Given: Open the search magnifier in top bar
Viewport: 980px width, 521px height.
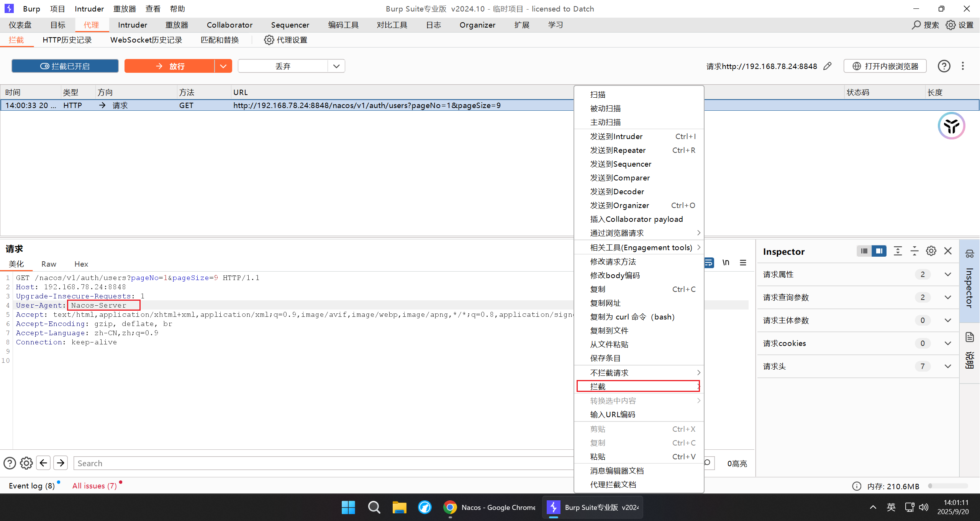Looking at the screenshot, I should (x=916, y=25).
